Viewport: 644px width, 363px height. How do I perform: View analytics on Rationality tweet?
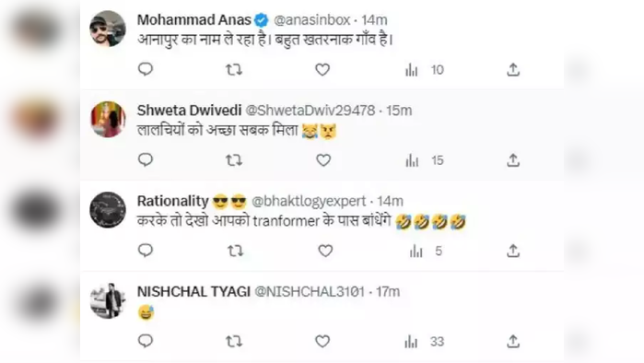426,251
